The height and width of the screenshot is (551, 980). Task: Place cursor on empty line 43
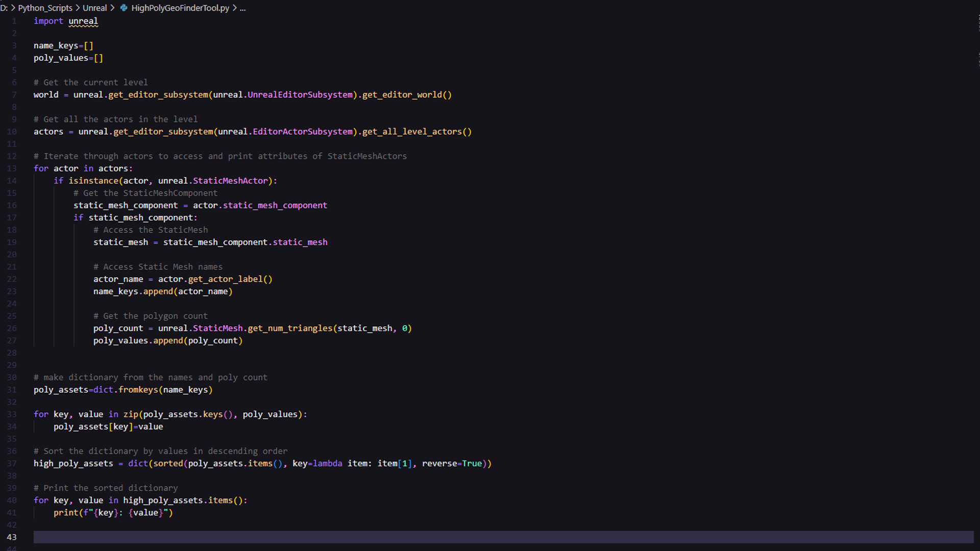[503, 537]
